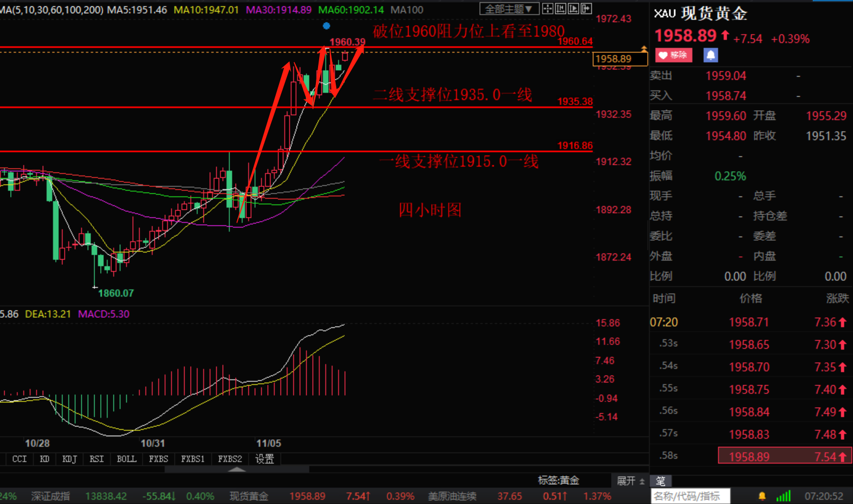Click the name/code/indicator search field
Viewport: 853px width, 504px height.
pyautogui.click(x=690, y=496)
